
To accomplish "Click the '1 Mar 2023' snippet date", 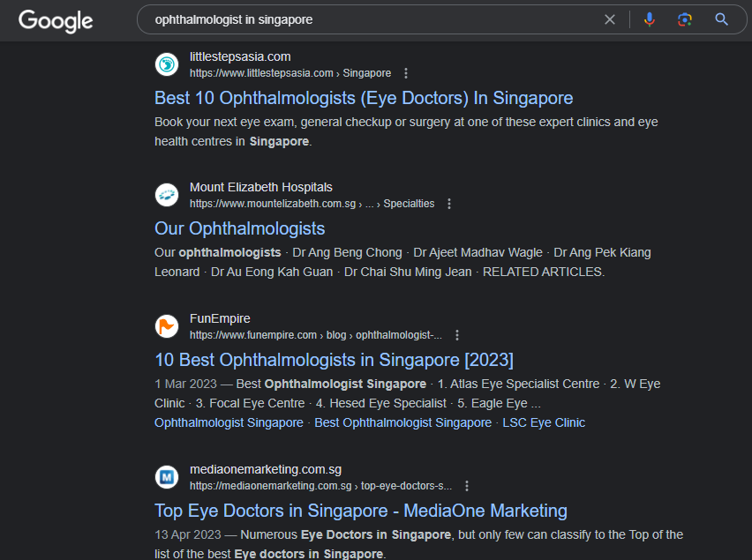I will pyautogui.click(x=185, y=384).
